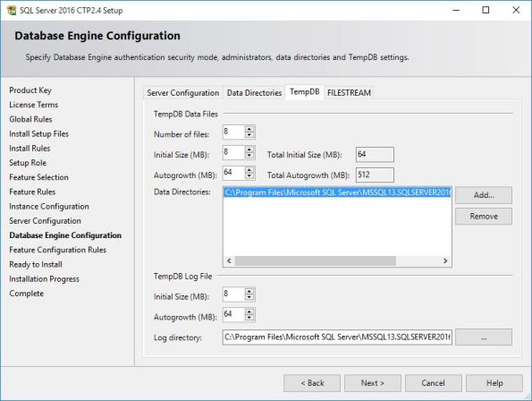Remove the selected data directory
The image size is (532, 401).
pyautogui.click(x=484, y=217)
